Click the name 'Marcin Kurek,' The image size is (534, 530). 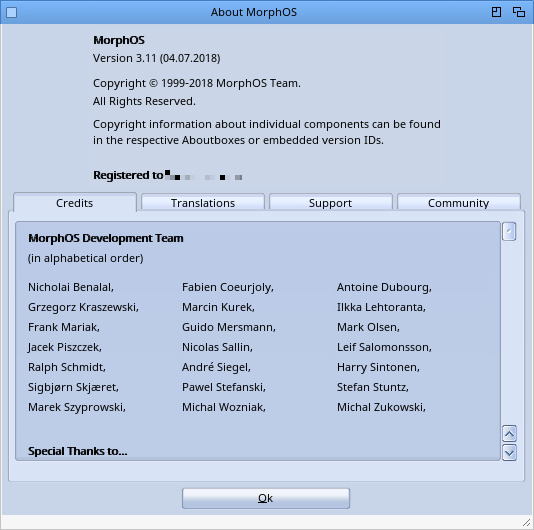[x=218, y=307]
